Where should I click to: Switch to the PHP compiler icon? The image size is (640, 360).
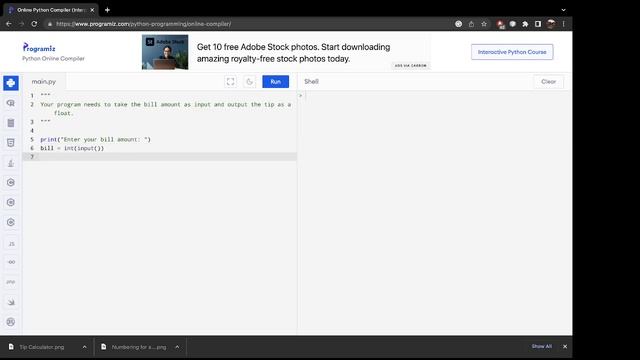11,282
